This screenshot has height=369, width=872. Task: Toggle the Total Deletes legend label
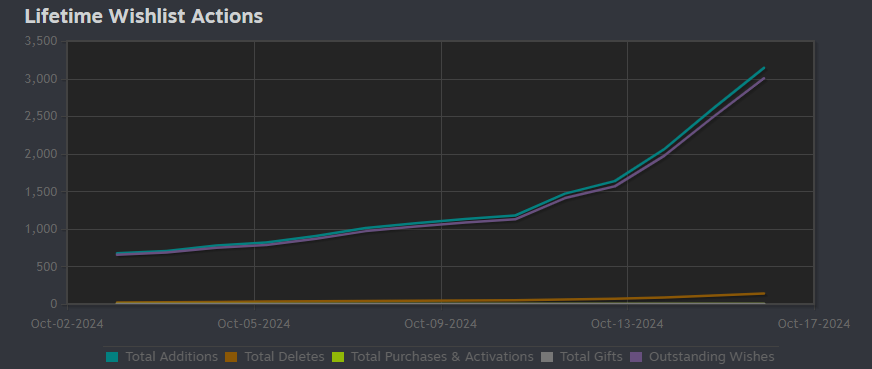[x=284, y=357]
